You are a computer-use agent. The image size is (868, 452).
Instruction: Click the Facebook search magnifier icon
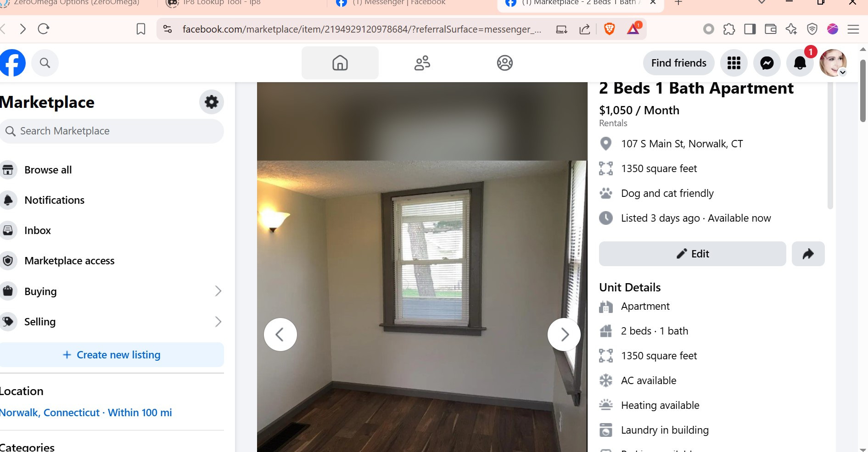(x=45, y=63)
